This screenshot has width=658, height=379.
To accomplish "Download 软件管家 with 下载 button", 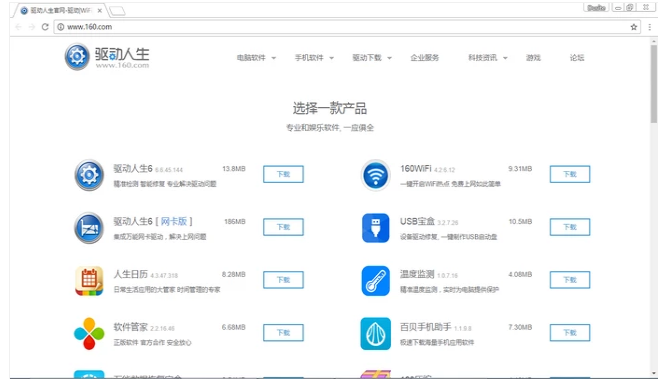I will (283, 333).
